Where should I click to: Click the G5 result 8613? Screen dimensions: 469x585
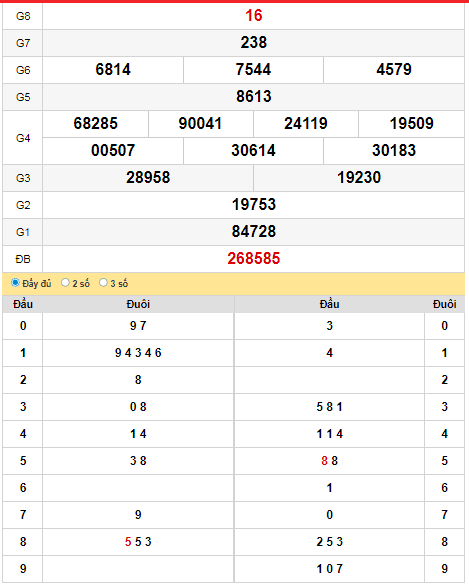coord(254,97)
